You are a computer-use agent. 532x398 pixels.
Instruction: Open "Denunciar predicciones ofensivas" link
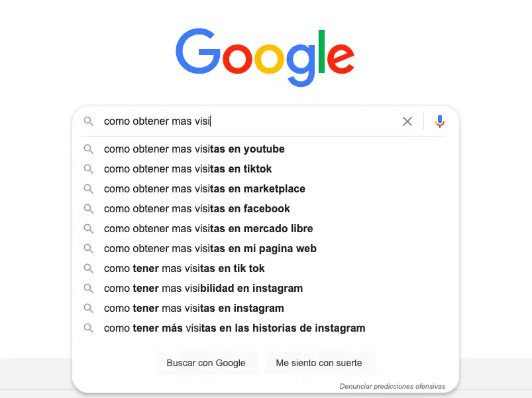point(392,386)
